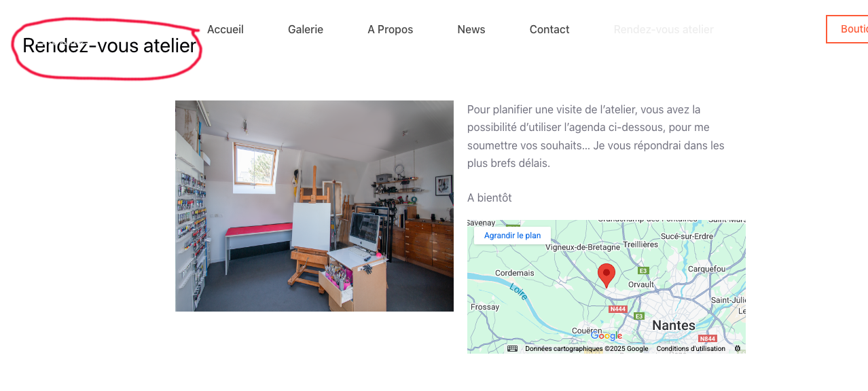Click the Google logo on the map
868x391 pixels.
click(x=607, y=336)
